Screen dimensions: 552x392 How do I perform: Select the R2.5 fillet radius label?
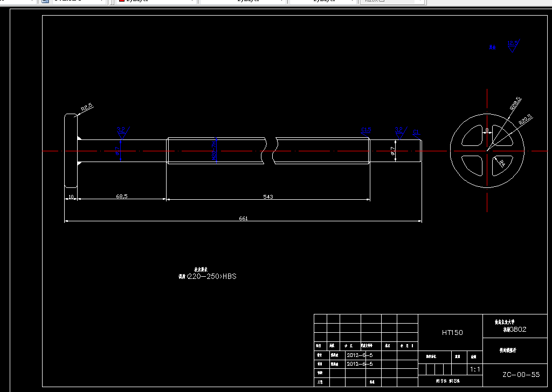pos(87,107)
